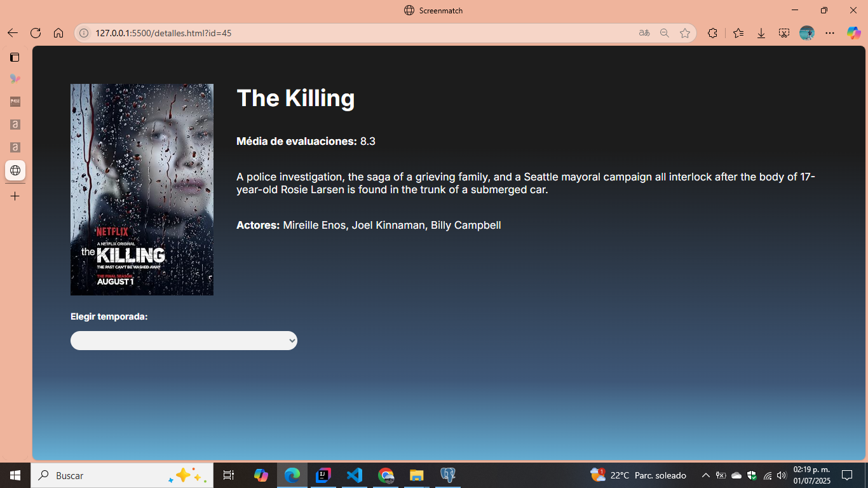Open the Windows Start menu
Image resolution: width=868 pixels, height=488 pixels.
[15, 475]
